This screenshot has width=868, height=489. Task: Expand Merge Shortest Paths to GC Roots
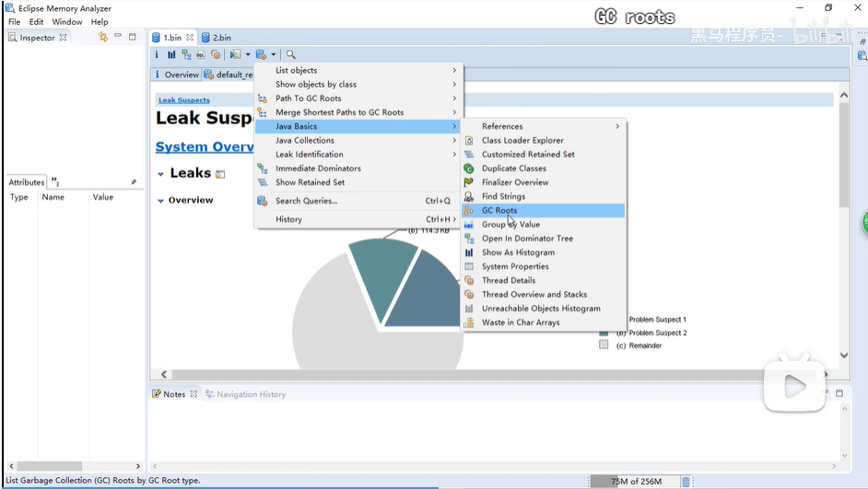coord(358,112)
